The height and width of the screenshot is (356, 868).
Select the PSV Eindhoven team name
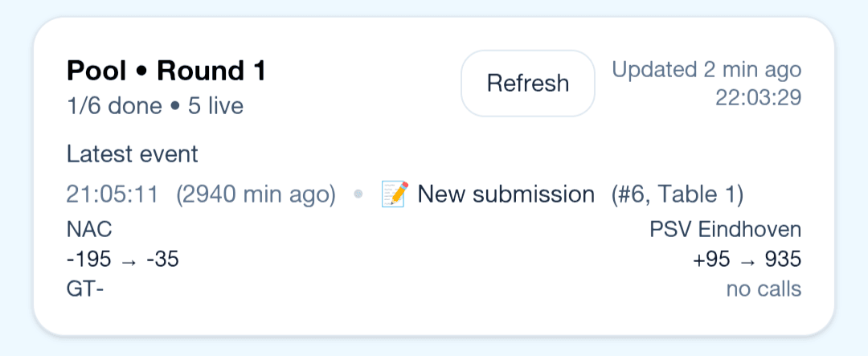(x=725, y=231)
